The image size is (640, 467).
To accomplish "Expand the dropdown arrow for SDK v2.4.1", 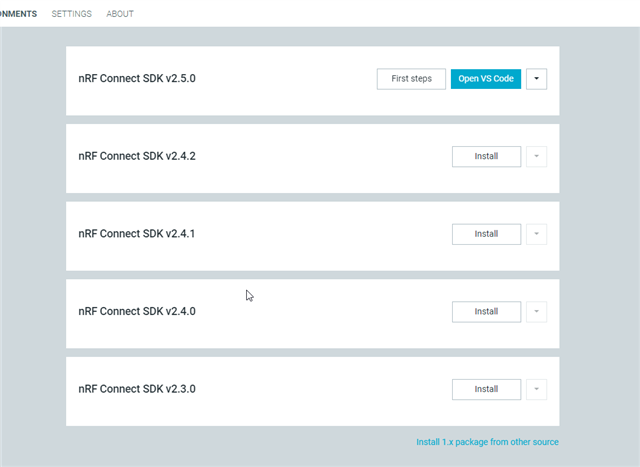I will click(x=536, y=234).
